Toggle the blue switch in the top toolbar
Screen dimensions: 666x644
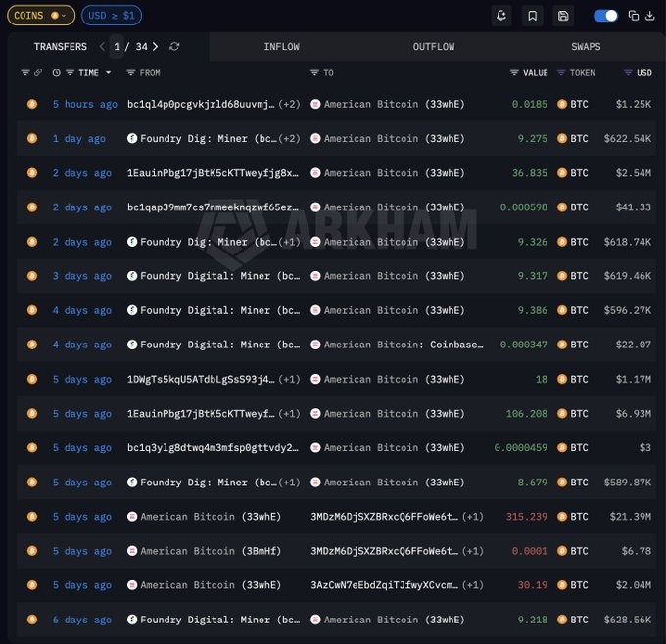605,16
